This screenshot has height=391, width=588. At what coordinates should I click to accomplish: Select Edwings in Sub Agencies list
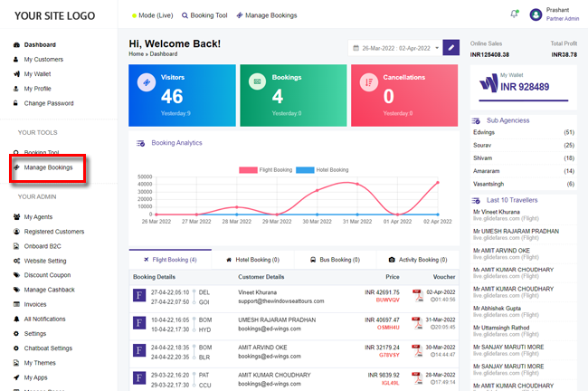pos(484,132)
